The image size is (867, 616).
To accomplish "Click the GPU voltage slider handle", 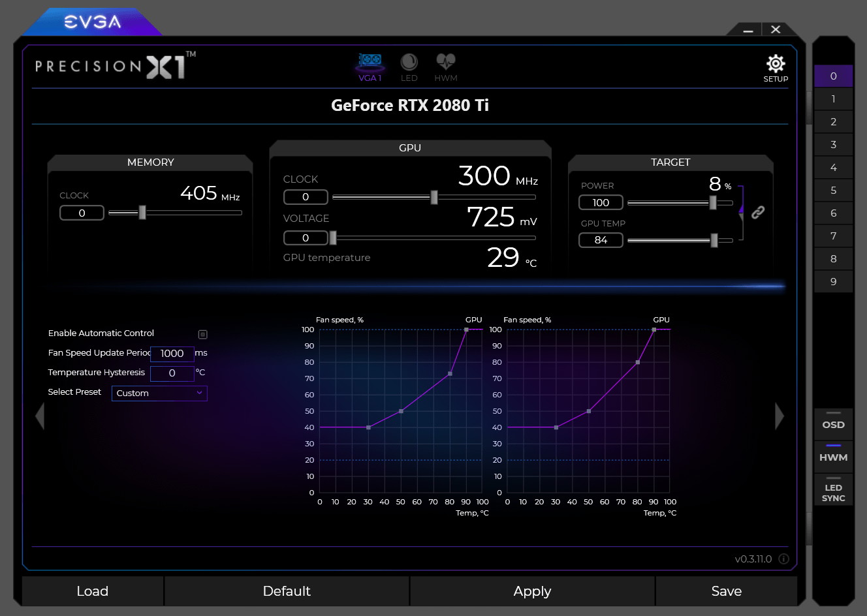I will coord(333,238).
